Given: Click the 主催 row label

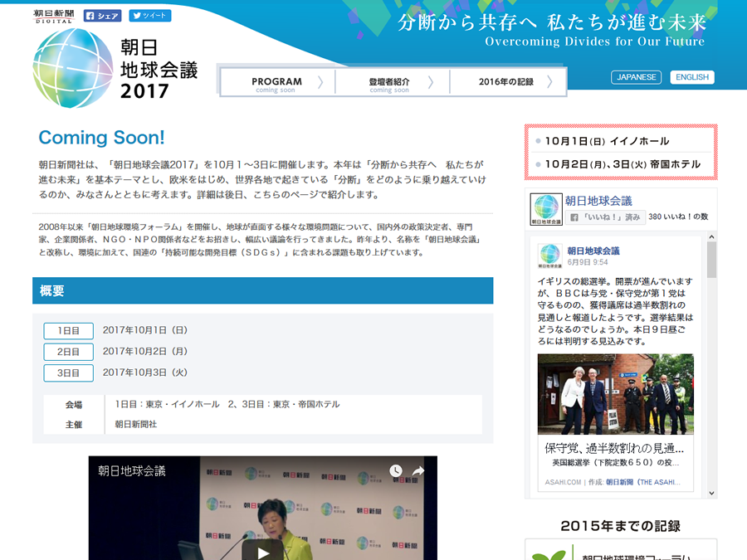Looking at the screenshot, I should (74, 424).
